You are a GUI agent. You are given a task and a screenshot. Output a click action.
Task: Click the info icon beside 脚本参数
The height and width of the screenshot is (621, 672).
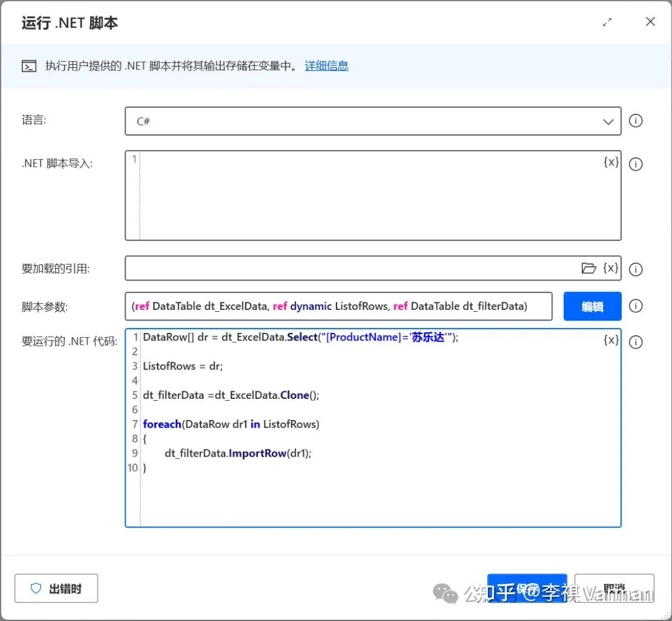[x=635, y=306]
